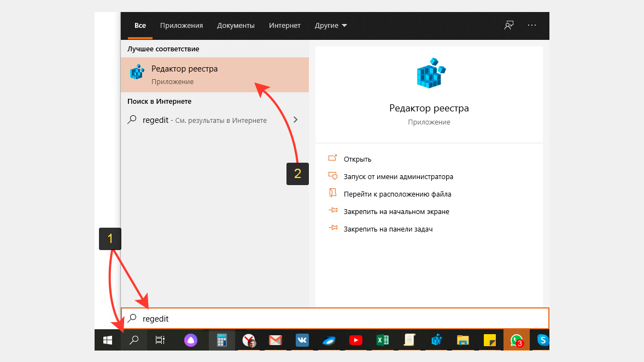Open WhatsApp with 3 notifications on taskbar
Screen dimensions: 644x362
516,340
